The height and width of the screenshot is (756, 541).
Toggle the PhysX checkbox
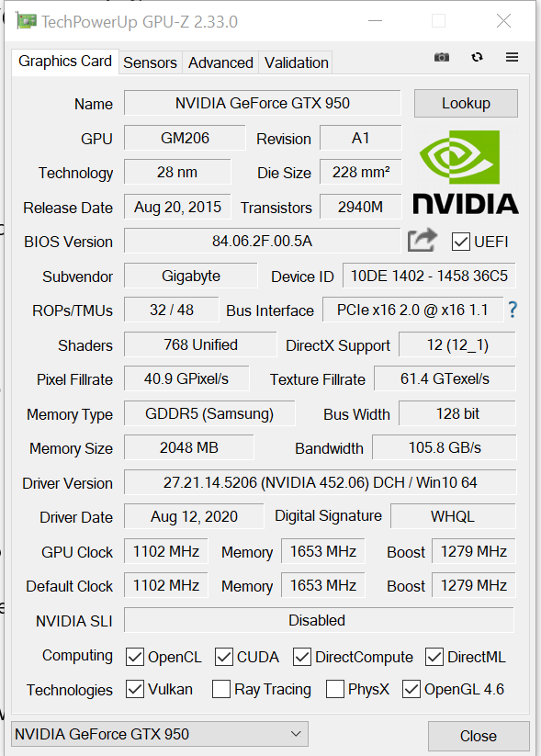point(335,689)
